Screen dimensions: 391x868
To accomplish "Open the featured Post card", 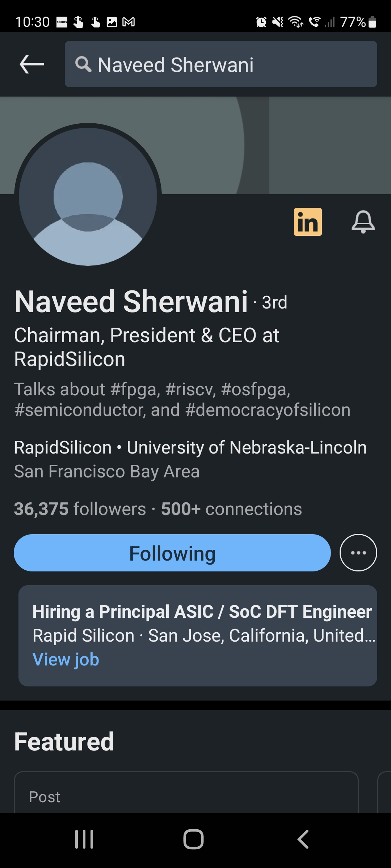I will point(186,794).
